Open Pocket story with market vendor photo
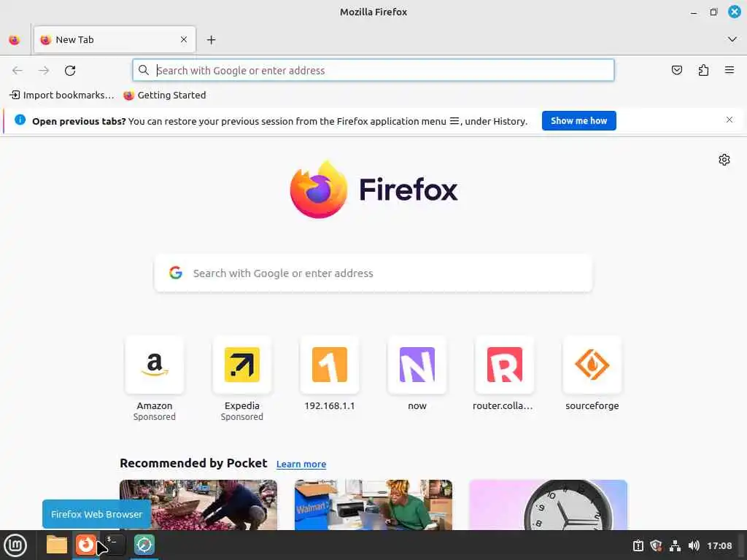Image resolution: width=747 pixels, height=560 pixels. pyautogui.click(x=198, y=505)
